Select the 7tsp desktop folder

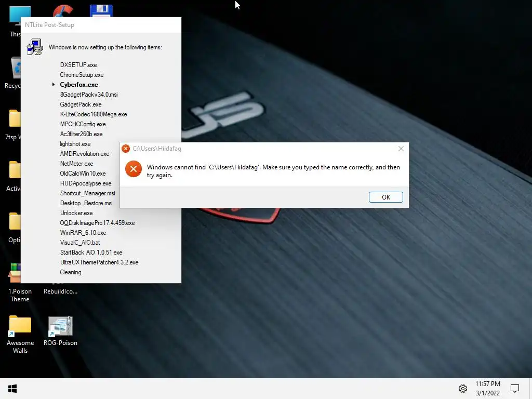[x=12, y=124]
